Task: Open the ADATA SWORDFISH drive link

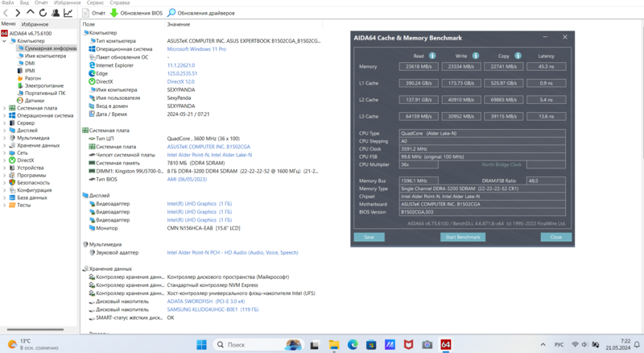Action: coord(206,301)
